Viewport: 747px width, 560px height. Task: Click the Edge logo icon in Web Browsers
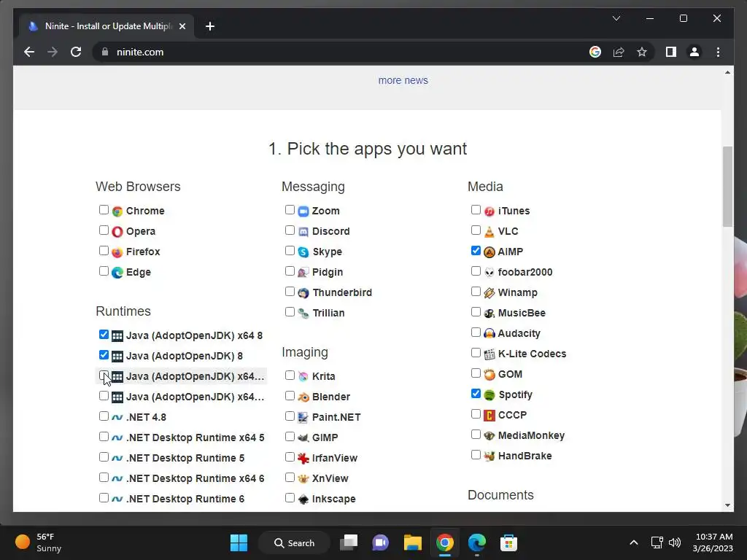(x=117, y=273)
